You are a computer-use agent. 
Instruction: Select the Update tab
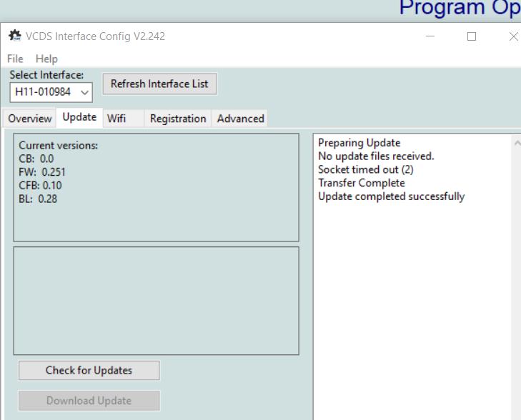click(79, 117)
